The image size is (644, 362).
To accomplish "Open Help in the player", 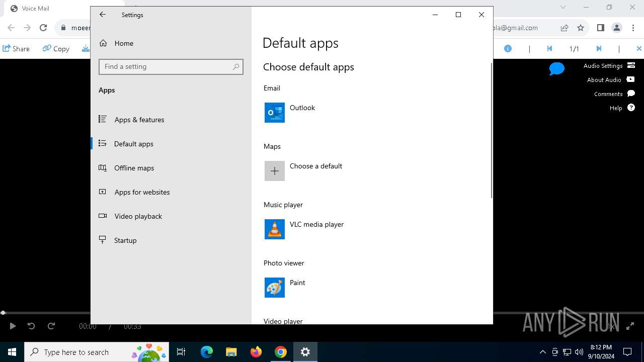I will [622, 108].
